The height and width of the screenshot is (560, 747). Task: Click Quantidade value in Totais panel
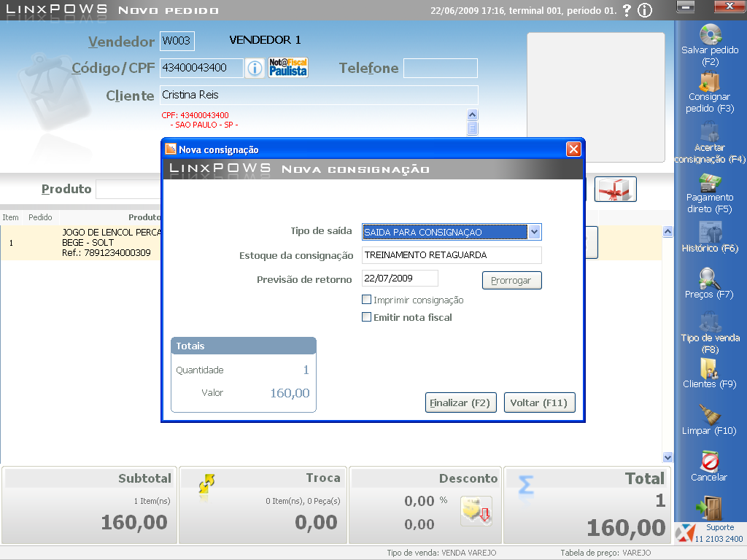click(306, 370)
